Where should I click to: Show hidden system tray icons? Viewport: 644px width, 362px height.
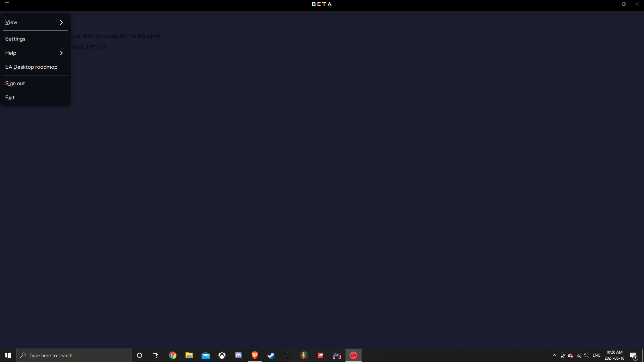click(x=554, y=355)
